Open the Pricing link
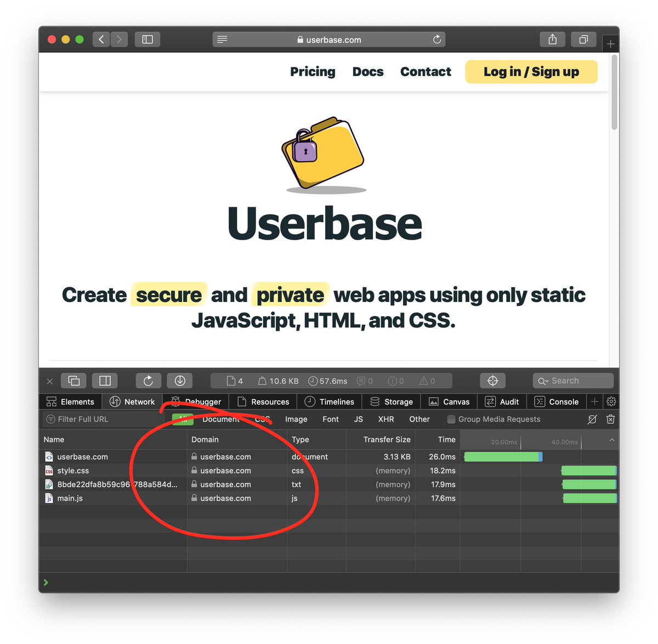 (313, 72)
